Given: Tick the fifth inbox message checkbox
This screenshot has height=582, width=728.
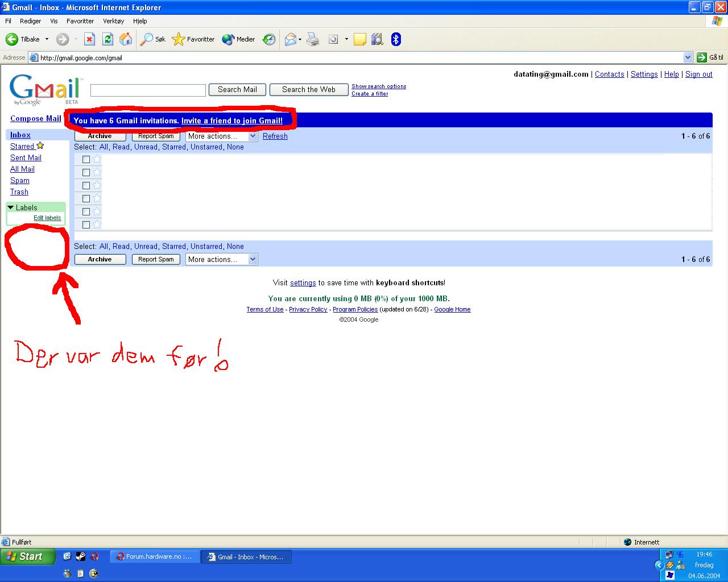Looking at the screenshot, I should click(86, 211).
